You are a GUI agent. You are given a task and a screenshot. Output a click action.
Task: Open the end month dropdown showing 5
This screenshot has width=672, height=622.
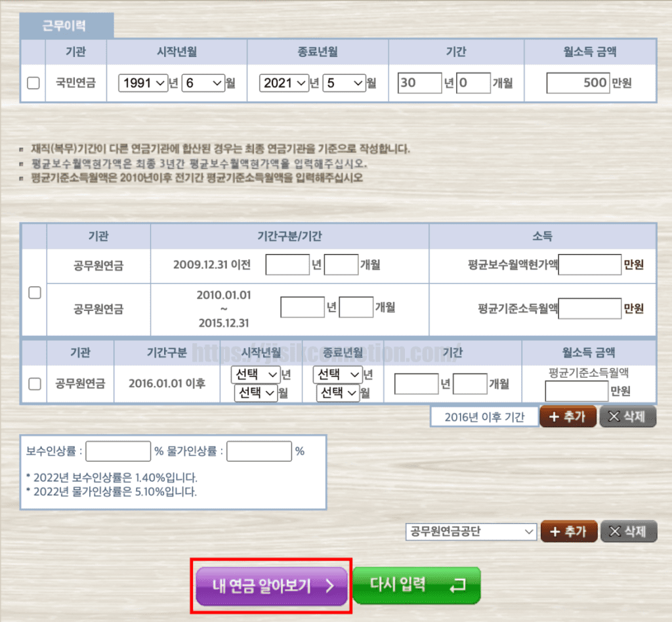[x=344, y=83]
